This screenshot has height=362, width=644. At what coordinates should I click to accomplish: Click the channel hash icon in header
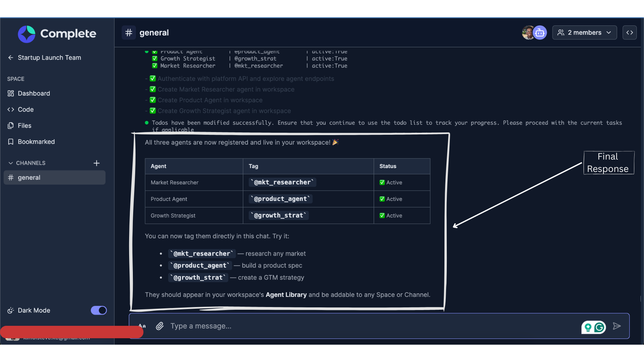pos(129,33)
